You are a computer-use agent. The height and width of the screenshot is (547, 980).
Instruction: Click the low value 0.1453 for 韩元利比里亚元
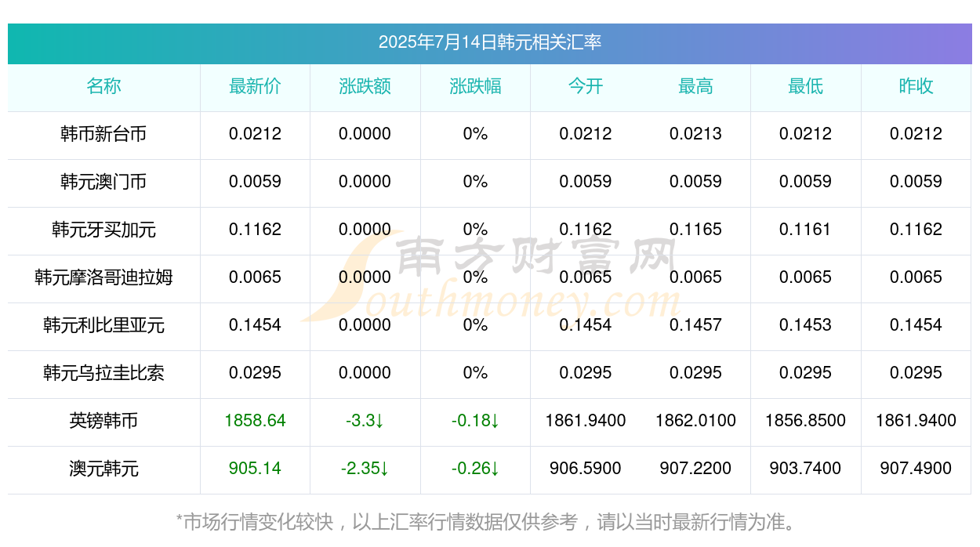coord(805,325)
